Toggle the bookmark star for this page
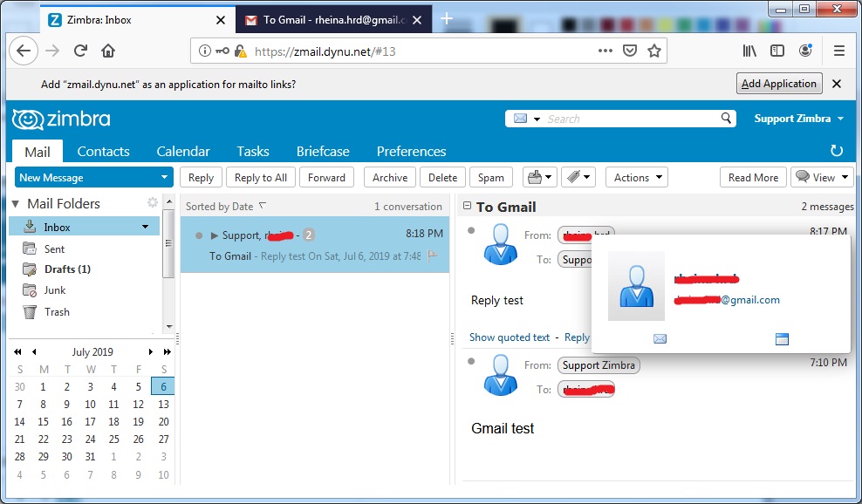Image resolution: width=862 pixels, height=504 pixels. (654, 51)
